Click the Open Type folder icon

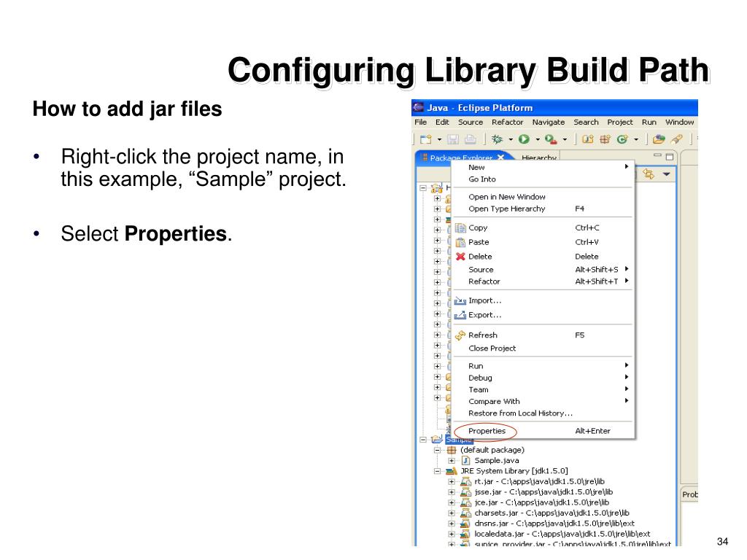click(x=659, y=139)
